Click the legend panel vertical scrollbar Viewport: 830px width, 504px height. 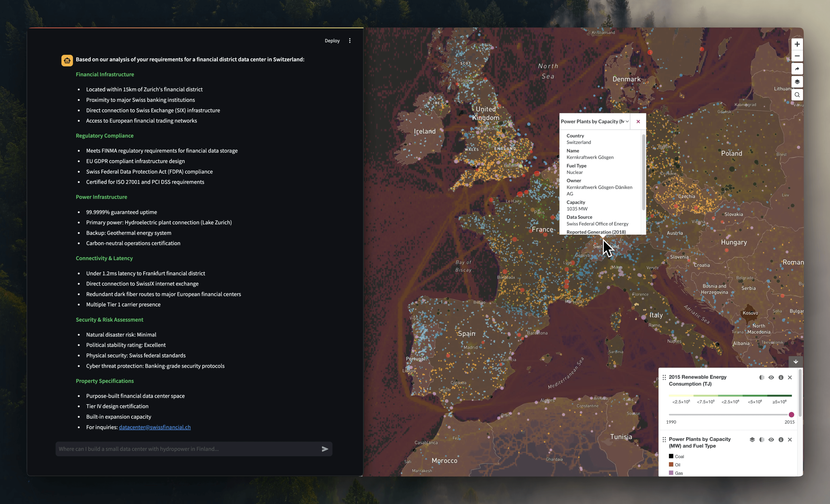(800, 393)
